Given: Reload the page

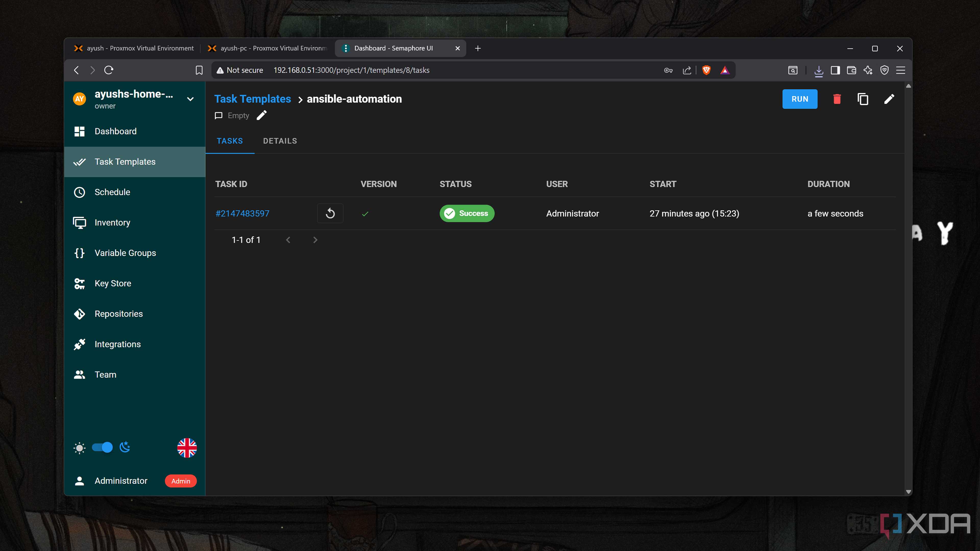Looking at the screenshot, I should pos(109,70).
